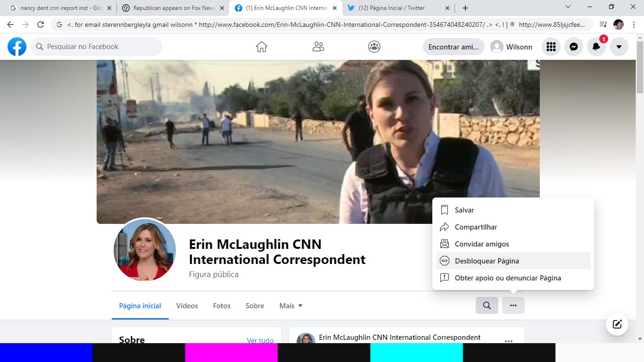This screenshot has height=362, width=644.
Task: Open the post options three-dot icon
Action: click(x=509, y=341)
